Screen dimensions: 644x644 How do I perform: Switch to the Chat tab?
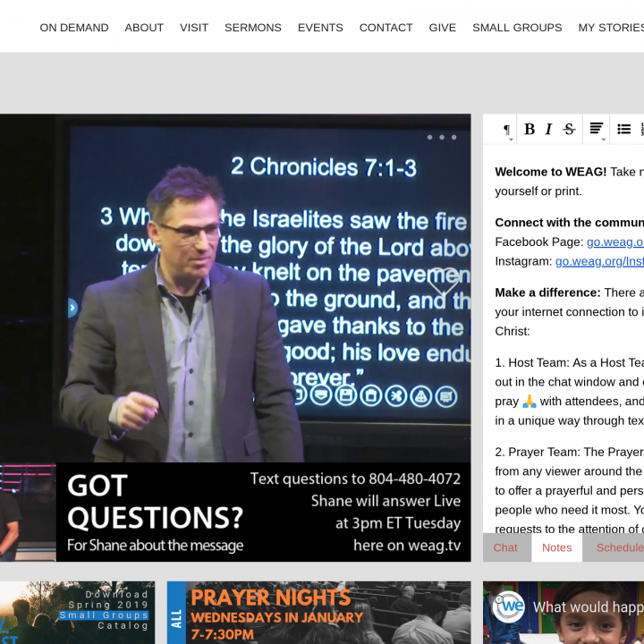pyautogui.click(x=505, y=547)
